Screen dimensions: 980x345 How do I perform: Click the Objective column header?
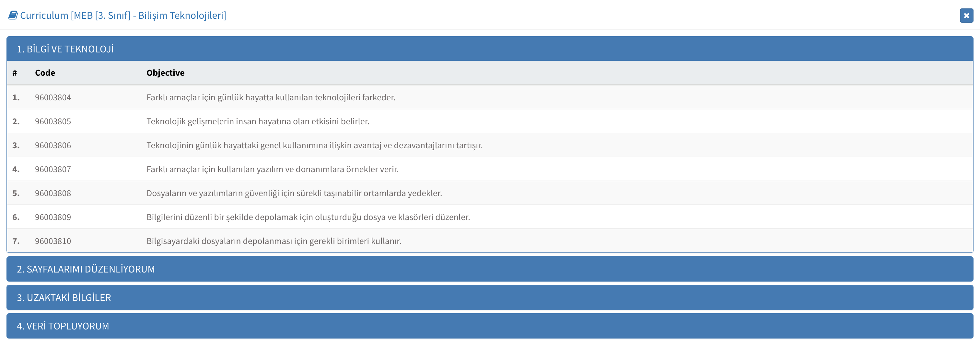(x=166, y=73)
